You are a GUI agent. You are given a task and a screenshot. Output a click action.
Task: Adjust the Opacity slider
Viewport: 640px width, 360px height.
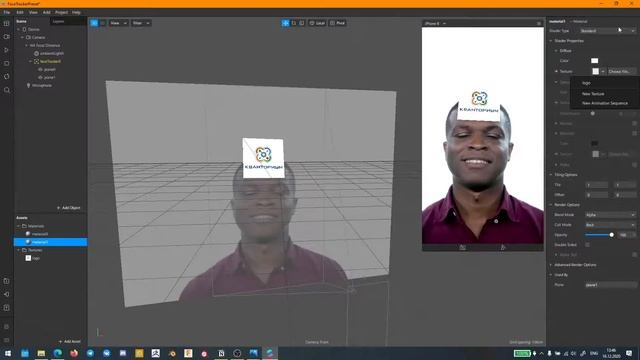[600, 235]
